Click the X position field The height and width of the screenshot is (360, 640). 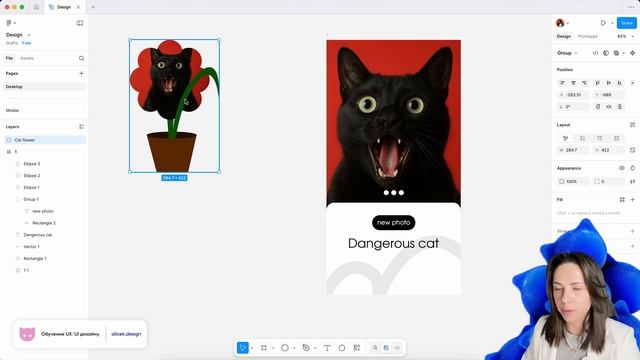point(573,95)
